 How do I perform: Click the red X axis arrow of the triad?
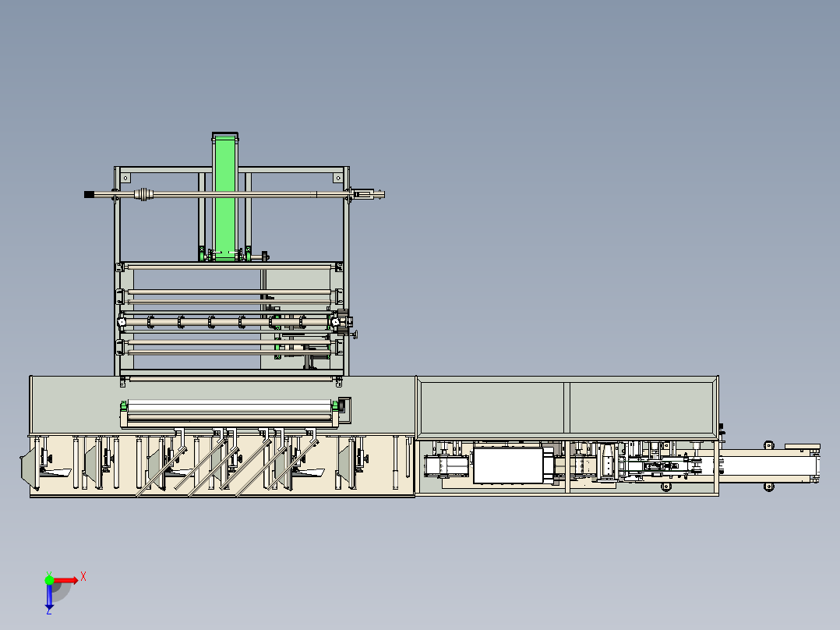pyautogui.click(x=66, y=581)
